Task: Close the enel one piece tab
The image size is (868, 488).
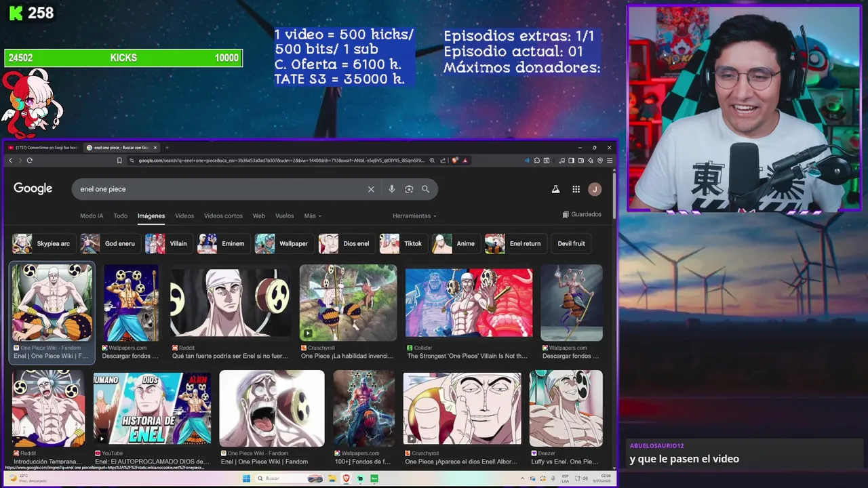Action: click(x=155, y=147)
